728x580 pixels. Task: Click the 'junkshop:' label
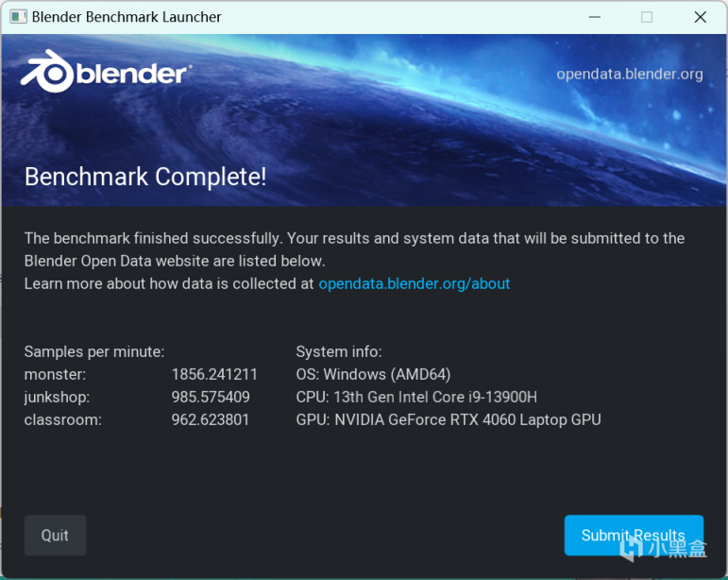(x=57, y=397)
